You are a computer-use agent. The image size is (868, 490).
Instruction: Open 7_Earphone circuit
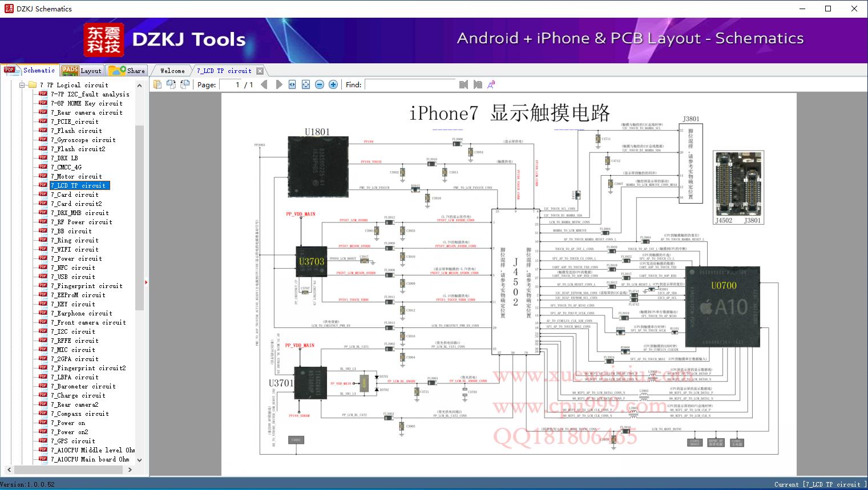pos(81,313)
